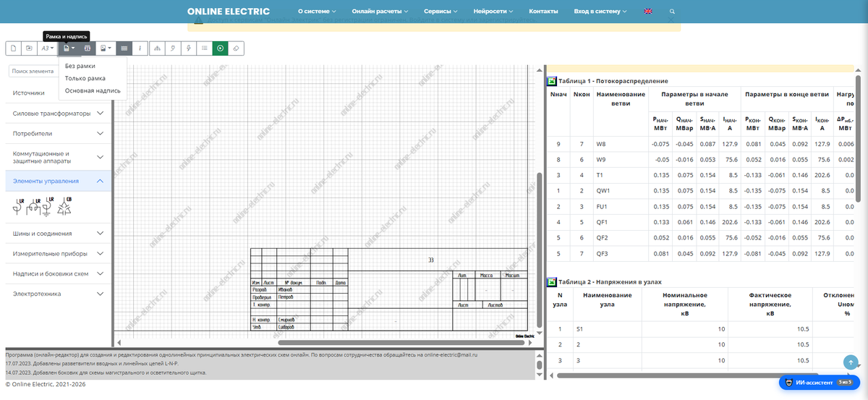
Task: Click the short-circuit hook toolbar icon
Action: pos(173,48)
